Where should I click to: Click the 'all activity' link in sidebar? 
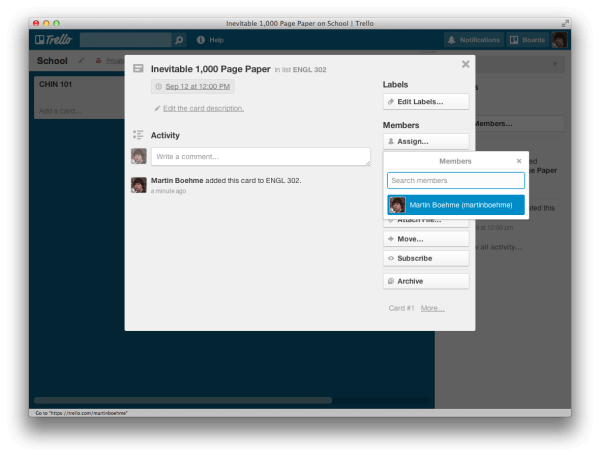[498, 247]
